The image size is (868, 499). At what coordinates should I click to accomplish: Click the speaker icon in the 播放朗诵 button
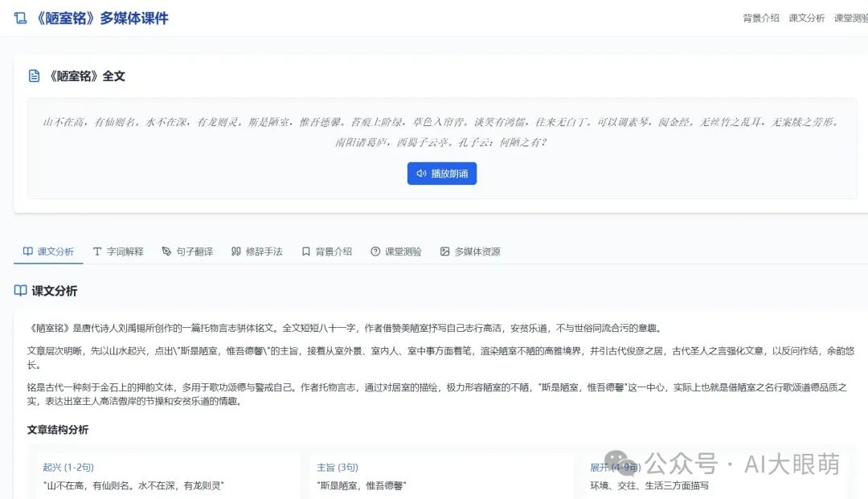pos(421,173)
